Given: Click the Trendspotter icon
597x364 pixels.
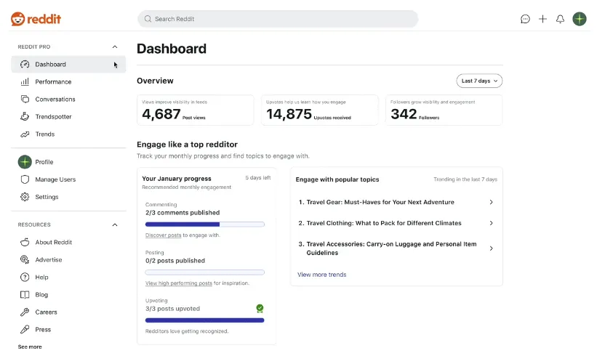Looking at the screenshot, I should pos(25,117).
